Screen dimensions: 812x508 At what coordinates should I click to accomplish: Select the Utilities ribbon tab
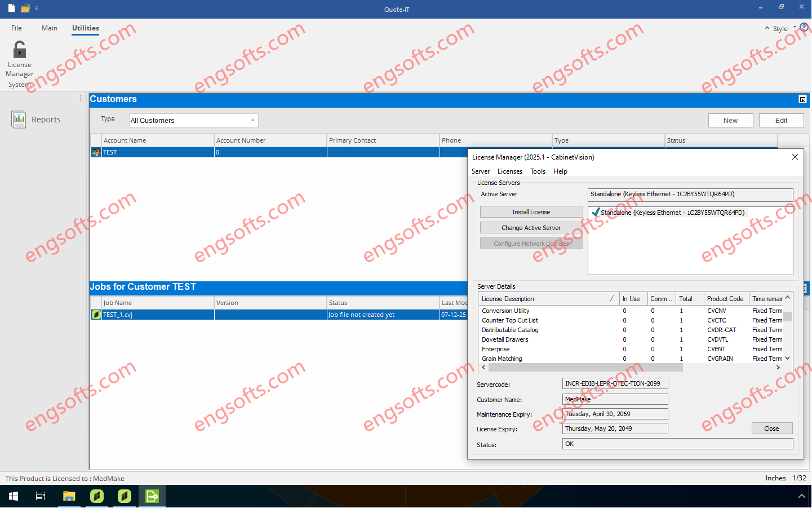click(86, 28)
